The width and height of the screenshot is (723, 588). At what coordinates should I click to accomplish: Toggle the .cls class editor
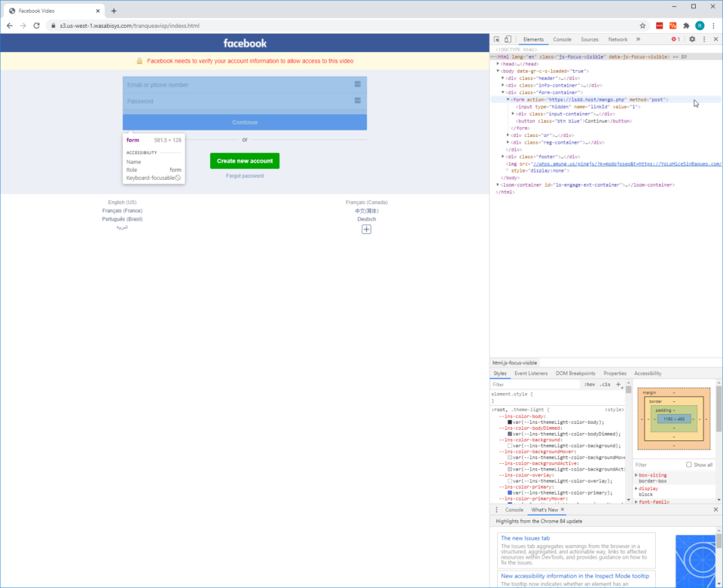coord(605,384)
